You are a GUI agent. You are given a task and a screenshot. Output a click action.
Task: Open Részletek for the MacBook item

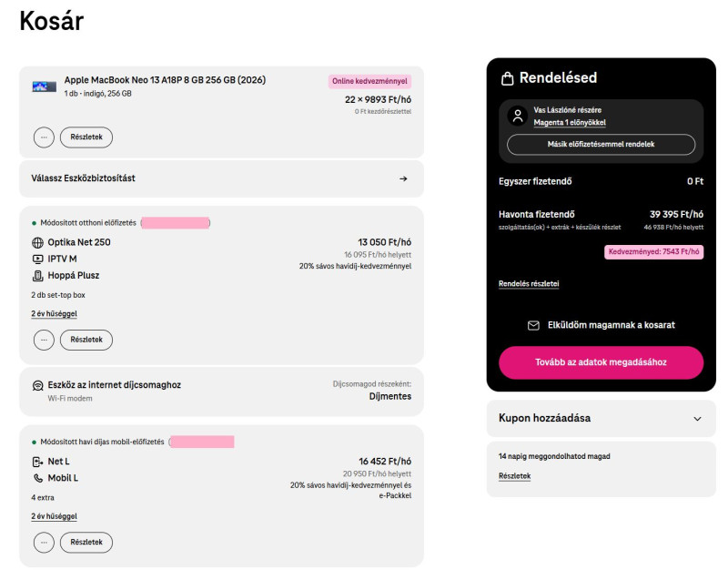[86, 137]
